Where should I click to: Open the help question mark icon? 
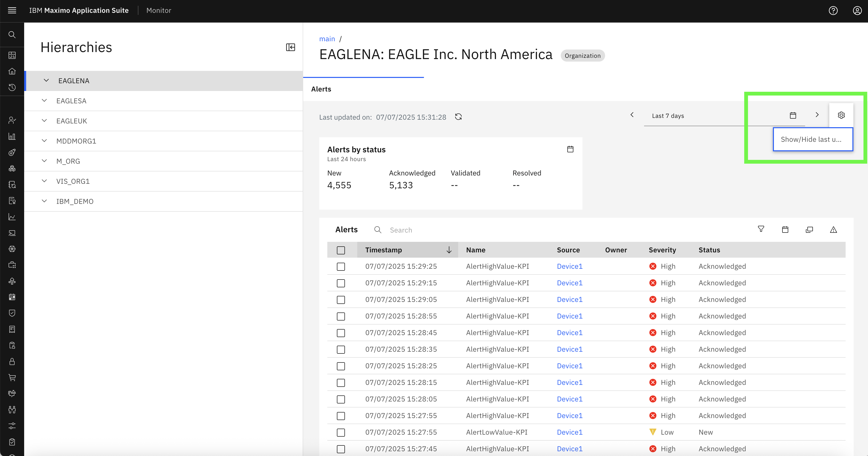833,11
